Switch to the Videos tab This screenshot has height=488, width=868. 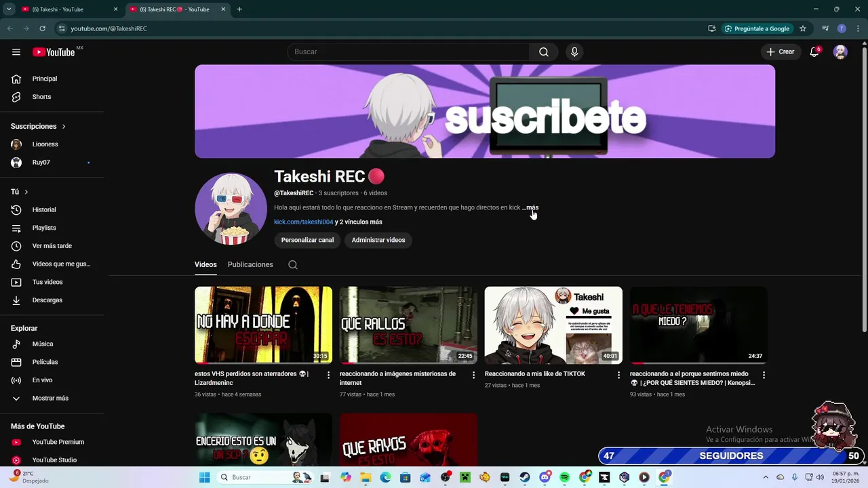pos(205,265)
